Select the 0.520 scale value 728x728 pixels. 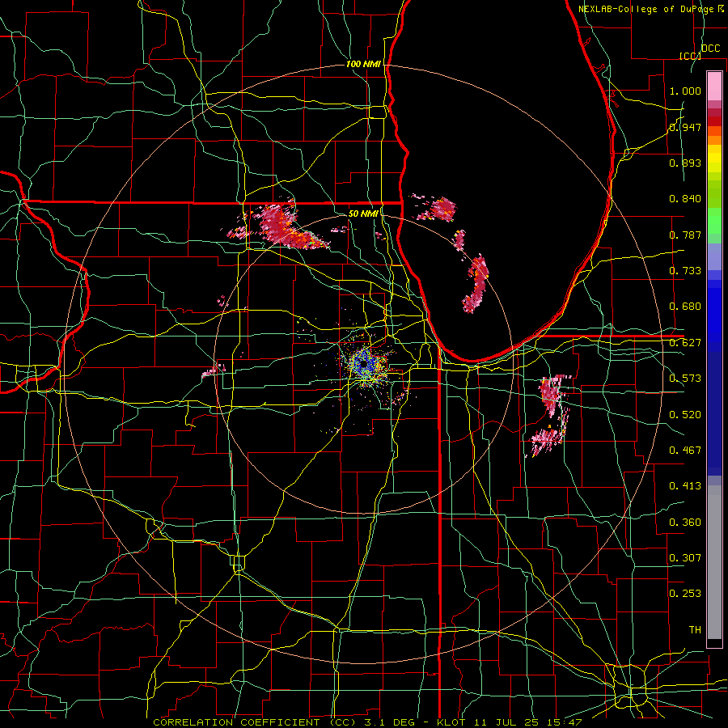point(685,415)
